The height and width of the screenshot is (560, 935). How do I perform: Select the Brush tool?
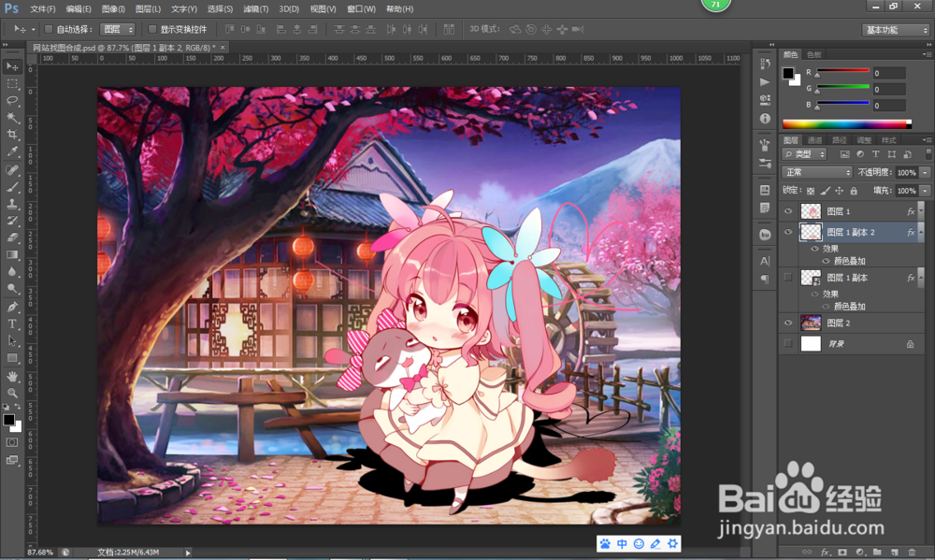click(x=12, y=187)
